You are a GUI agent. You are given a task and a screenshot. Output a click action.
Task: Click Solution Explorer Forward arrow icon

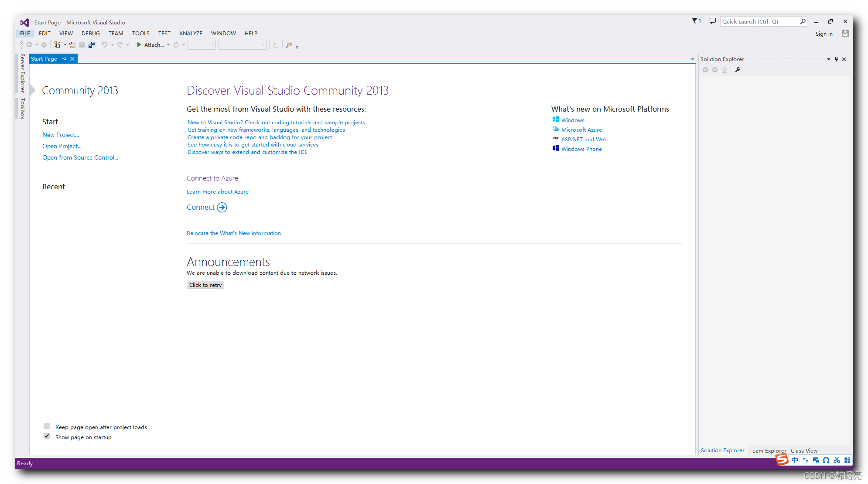click(715, 70)
